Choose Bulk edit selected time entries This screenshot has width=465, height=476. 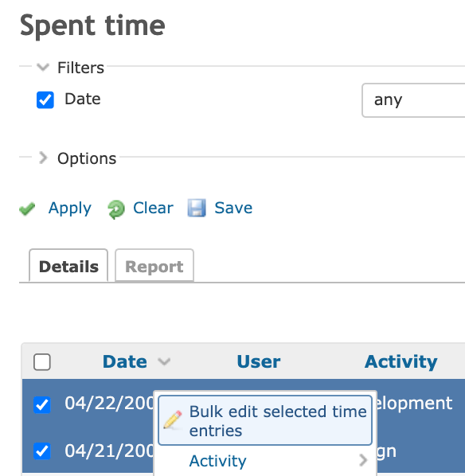[265, 420]
